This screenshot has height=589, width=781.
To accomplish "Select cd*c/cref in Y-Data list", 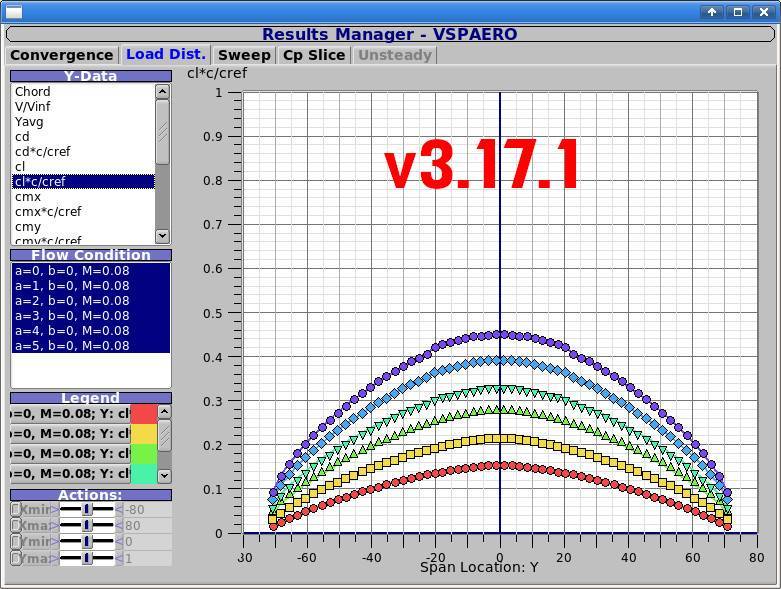I will [83, 151].
